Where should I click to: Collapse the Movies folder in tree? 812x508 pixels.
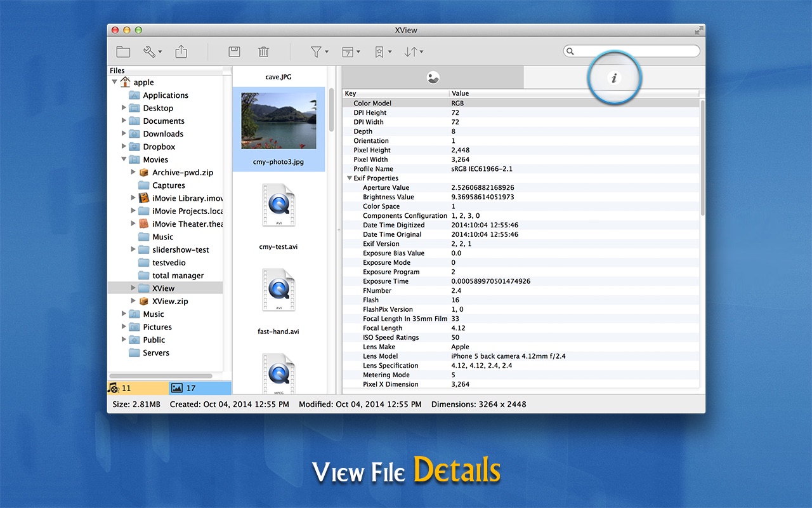(x=124, y=159)
